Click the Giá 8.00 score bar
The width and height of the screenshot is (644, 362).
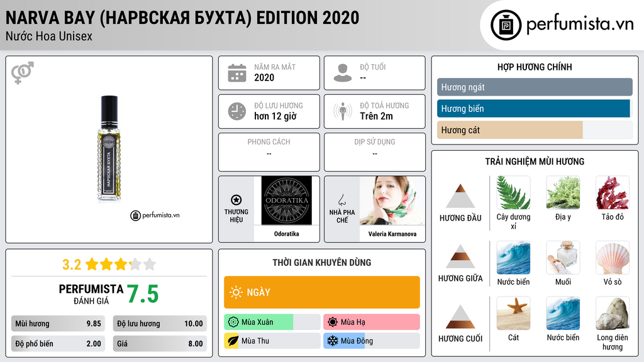coord(160,344)
